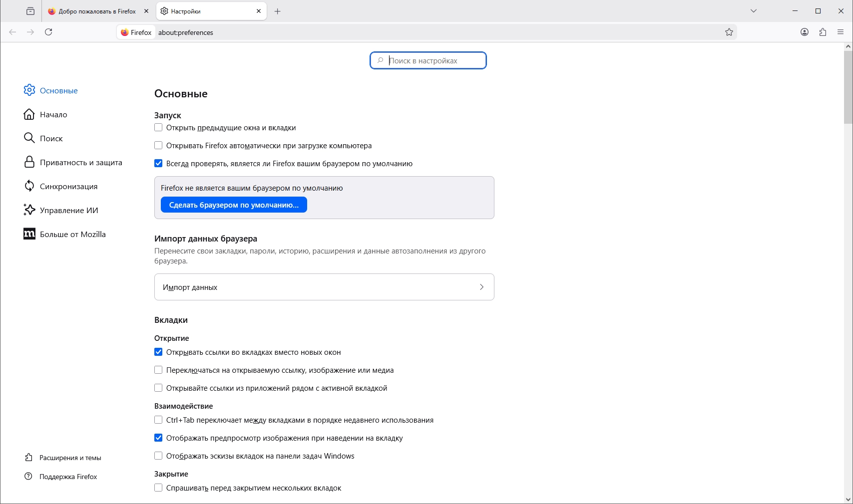Open the Поддержка Firefox link

[x=68, y=477]
